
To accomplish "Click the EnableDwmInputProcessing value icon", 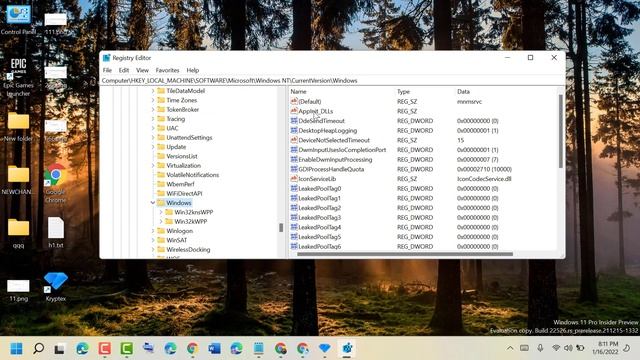I will coord(294,160).
